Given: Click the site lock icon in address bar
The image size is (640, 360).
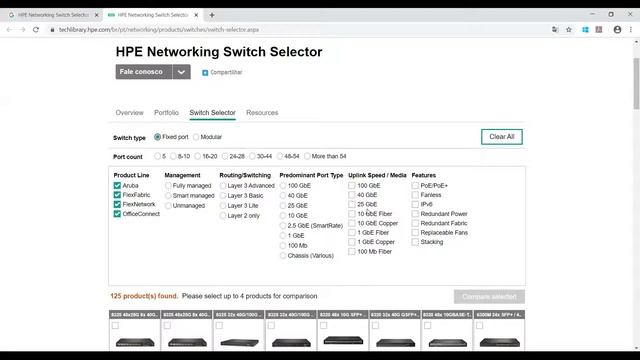Looking at the screenshot, I should point(52,30).
